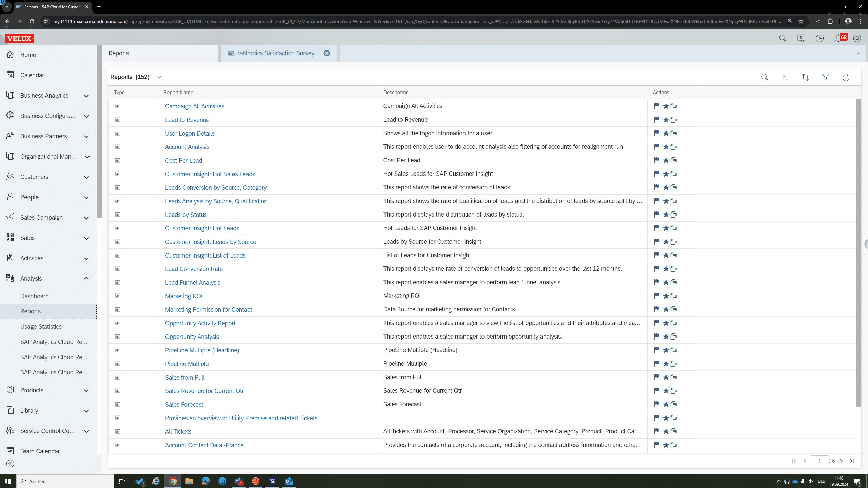Screen dimensions: 868x488
Task: Open Dashboard under Analysis
Action: 35,296
